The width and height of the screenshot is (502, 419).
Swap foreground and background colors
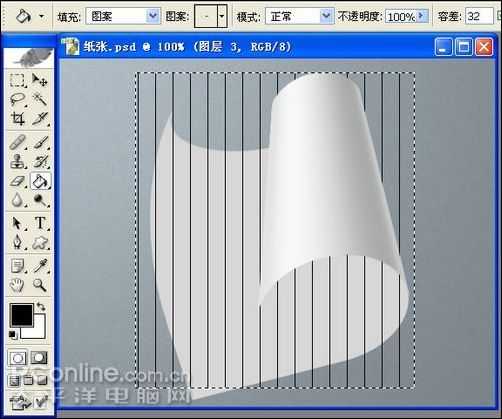click(41, 306)
